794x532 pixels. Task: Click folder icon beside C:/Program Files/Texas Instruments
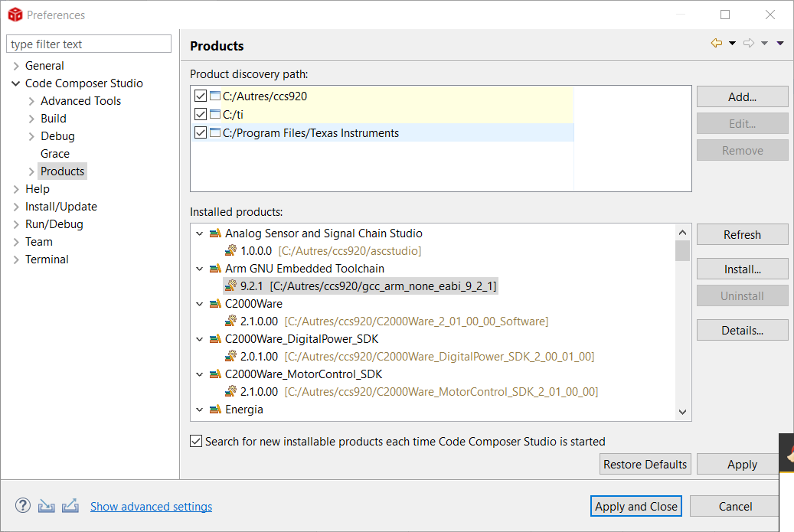coord(215,132)
